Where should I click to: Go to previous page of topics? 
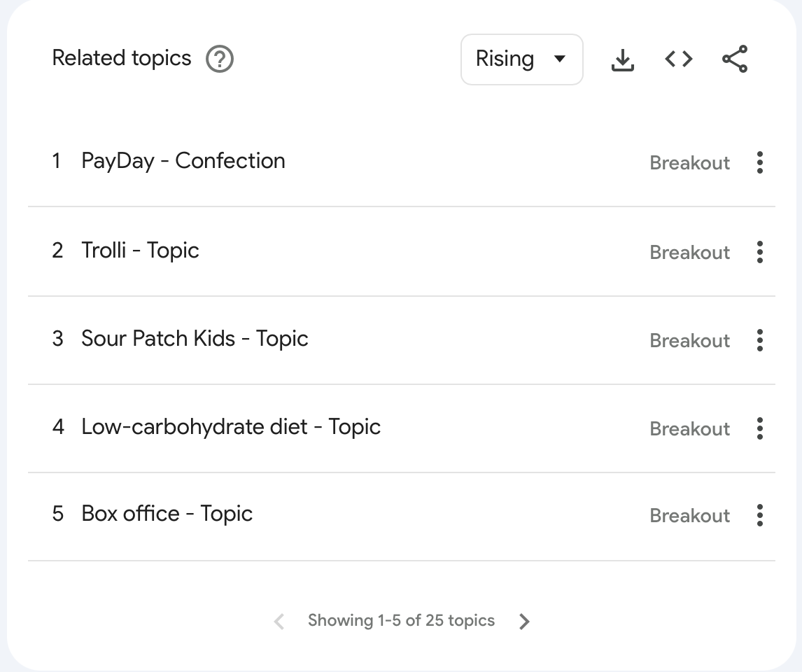point(279,621)
